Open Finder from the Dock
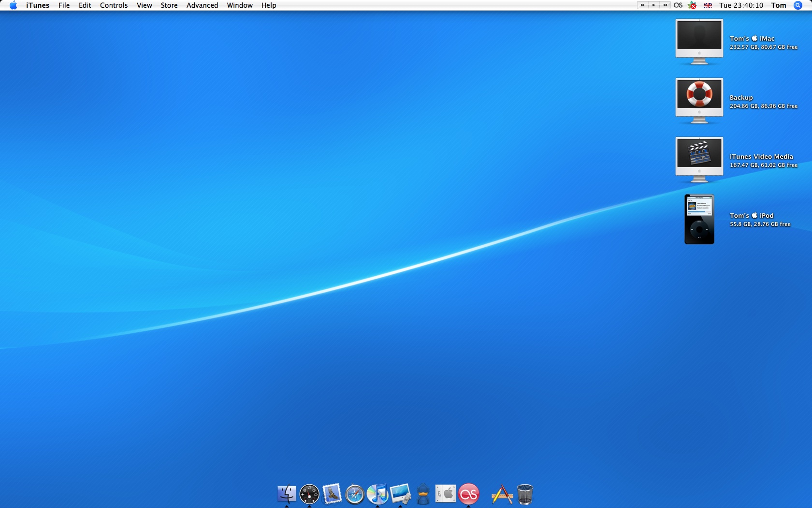This screenshot has width=812, height=508. [287, 494]
